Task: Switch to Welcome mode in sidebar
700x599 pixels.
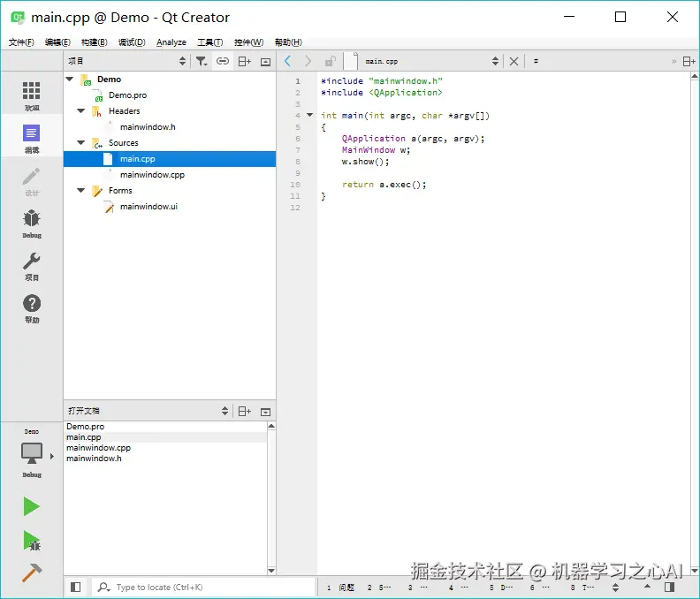Action: (x=32, y=95)
